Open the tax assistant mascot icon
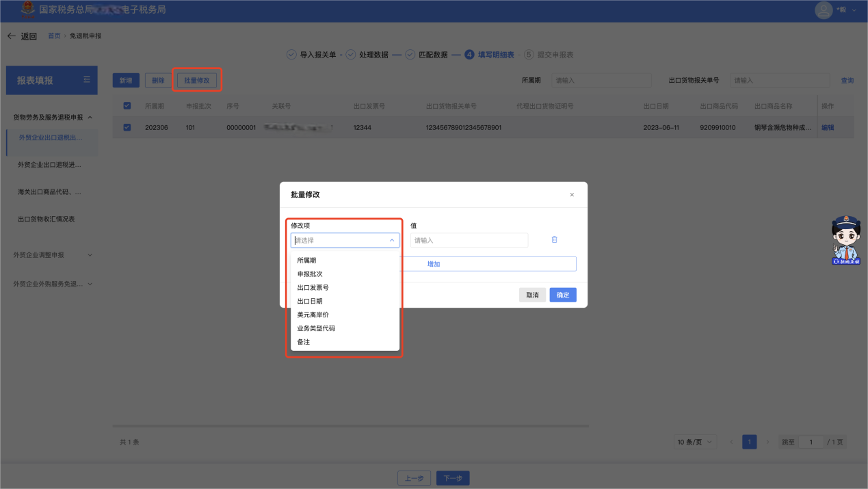Image resolution: width=868 pixels, height=489 pixels. click(x=845, y=240)
